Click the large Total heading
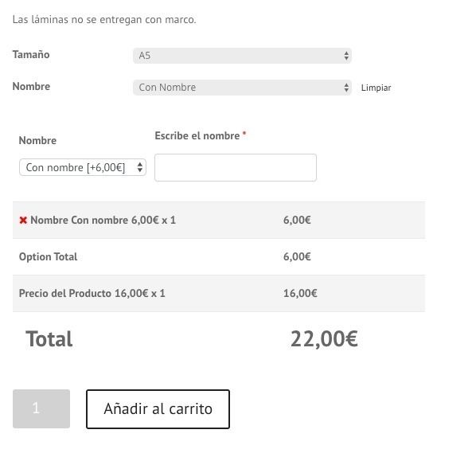Screen dimensions: 476x457 pos(49,339)
